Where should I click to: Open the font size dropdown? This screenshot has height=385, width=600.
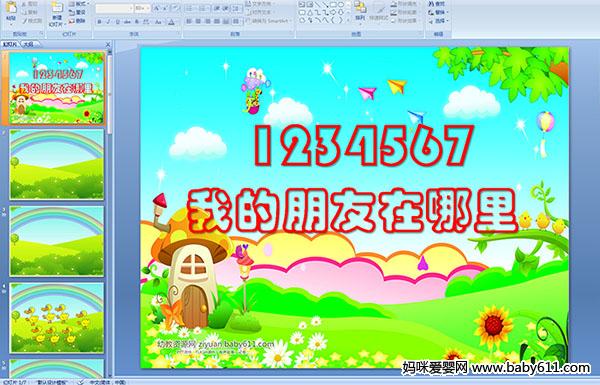[x=142, y=8]
